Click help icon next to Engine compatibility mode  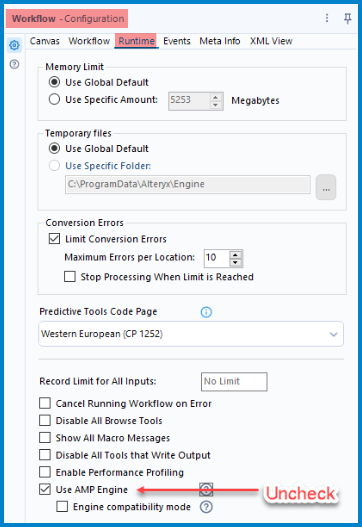pyautogui.click(x=206, y=507)
